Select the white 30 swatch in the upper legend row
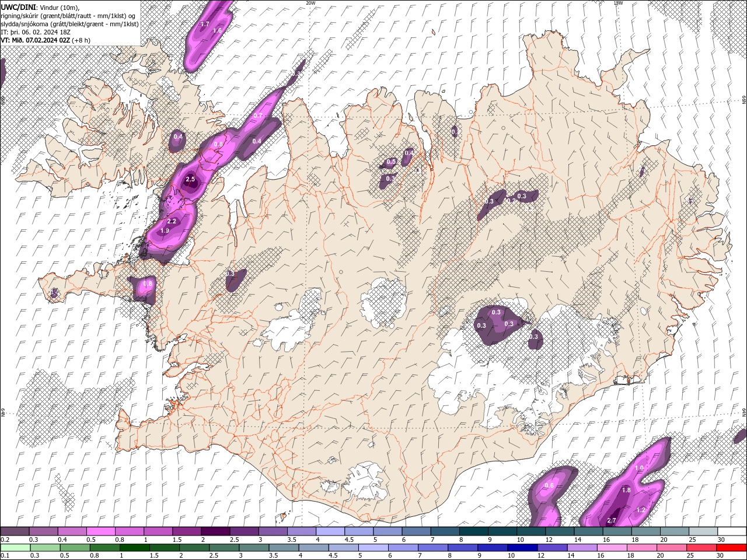 point(732,531)
